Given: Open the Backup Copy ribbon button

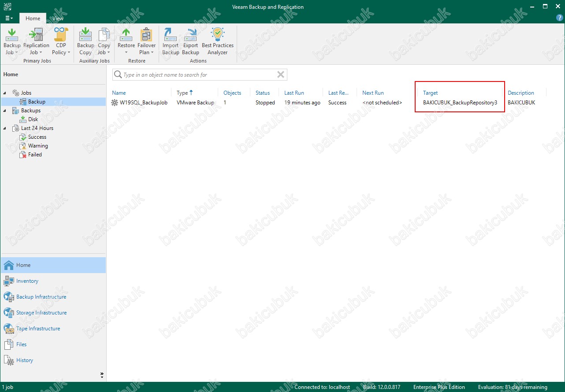Looking at the screenshot, I should click(x=85, y=41).
